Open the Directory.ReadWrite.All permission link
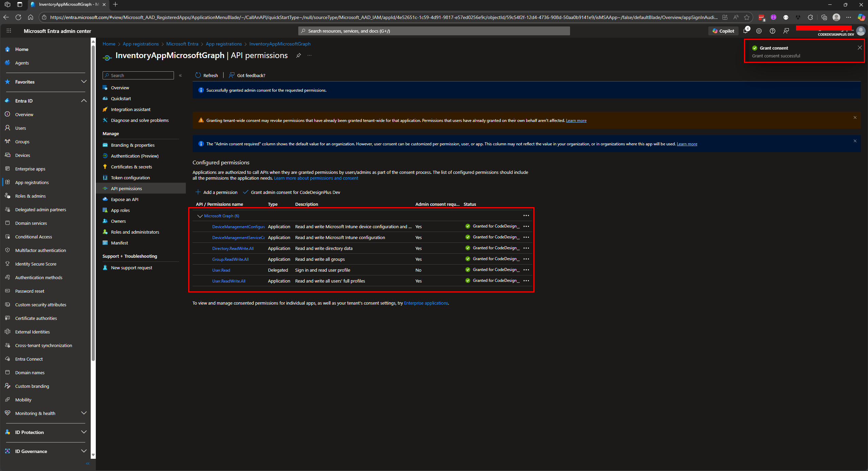 point(233,248)
